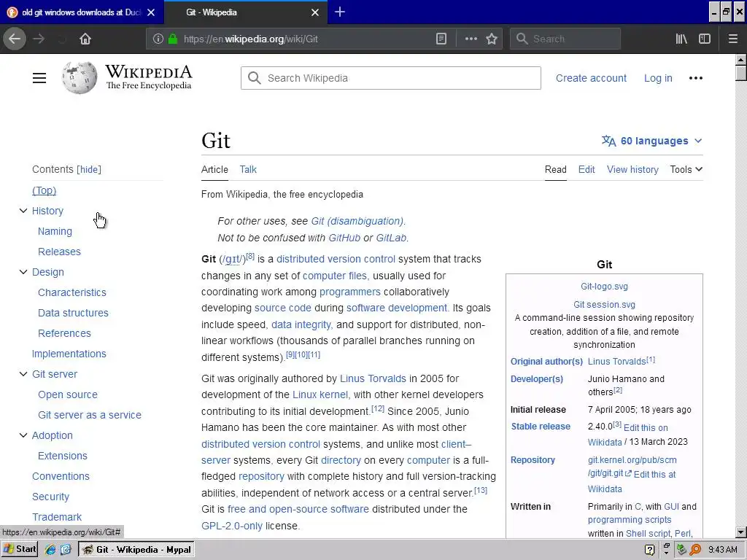This screenshot has height=560, width=747.
Task: Open the Library icon in toolbar
Action: point(681,39)
